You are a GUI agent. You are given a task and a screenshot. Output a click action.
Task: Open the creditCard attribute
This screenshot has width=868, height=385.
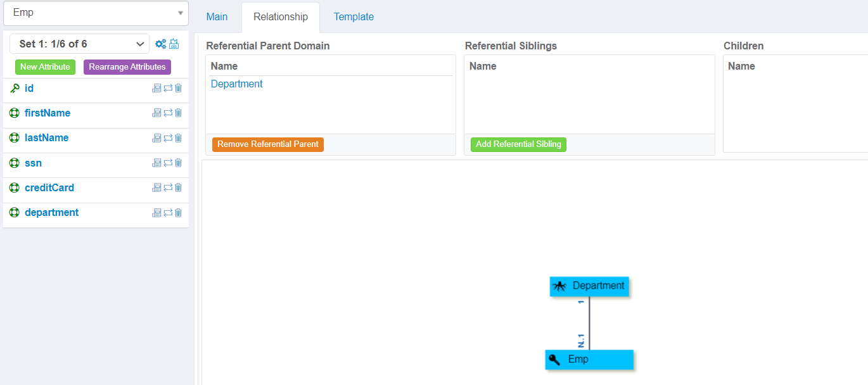(x=49, y=188)
